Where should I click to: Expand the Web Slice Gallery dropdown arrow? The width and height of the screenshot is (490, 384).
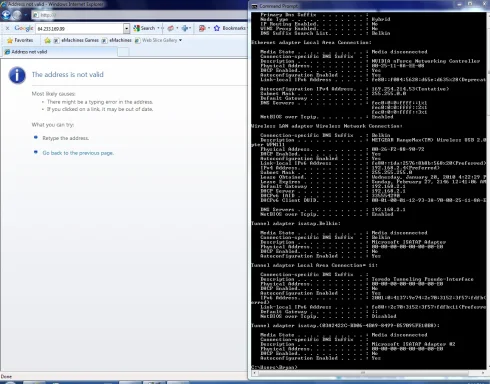(180, 40)
